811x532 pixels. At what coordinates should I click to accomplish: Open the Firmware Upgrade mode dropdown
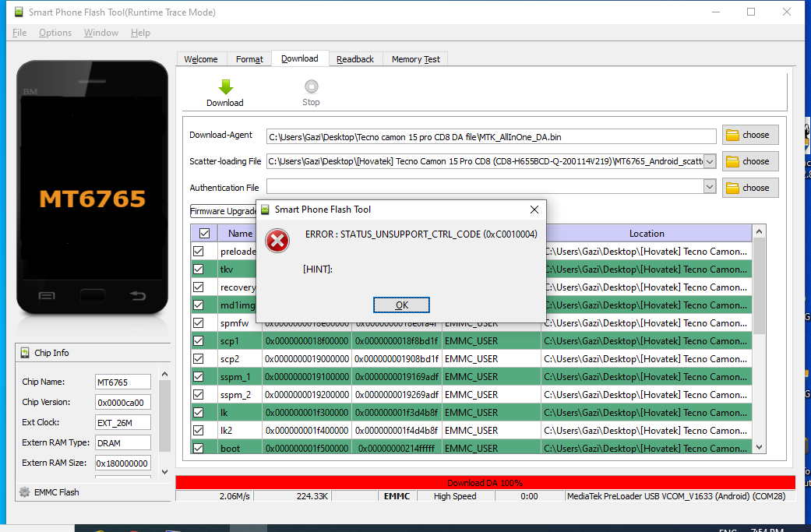[224, 211]
